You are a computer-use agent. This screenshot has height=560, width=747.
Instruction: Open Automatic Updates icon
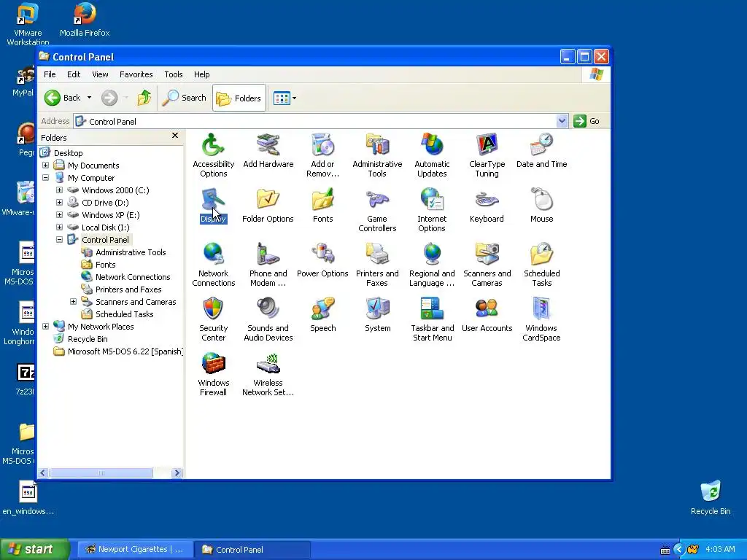pos(432,155)
